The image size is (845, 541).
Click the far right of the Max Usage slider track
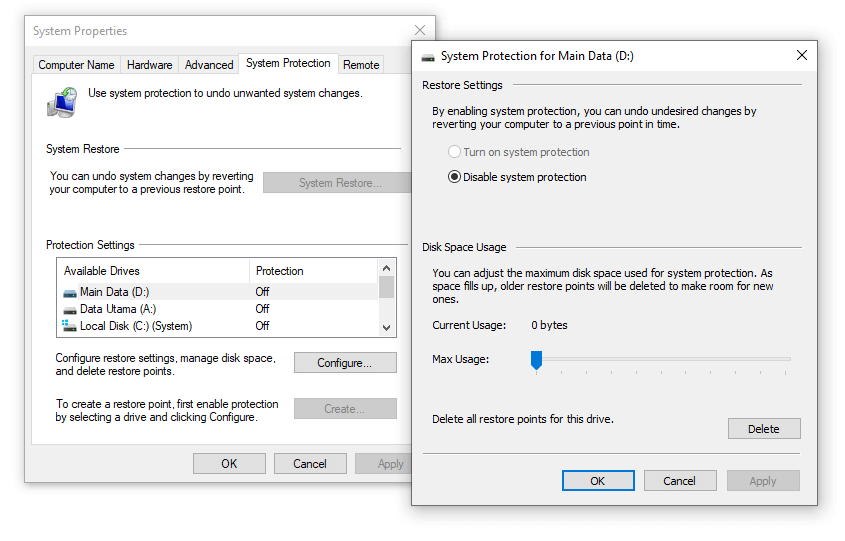point(788,359)
